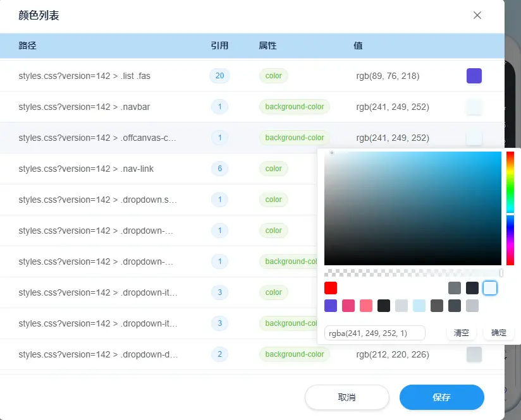Screen dimensions: 521x420
Task: Open the gray swatch for rgb(212, 220, 226)
Action: [474, 354]
